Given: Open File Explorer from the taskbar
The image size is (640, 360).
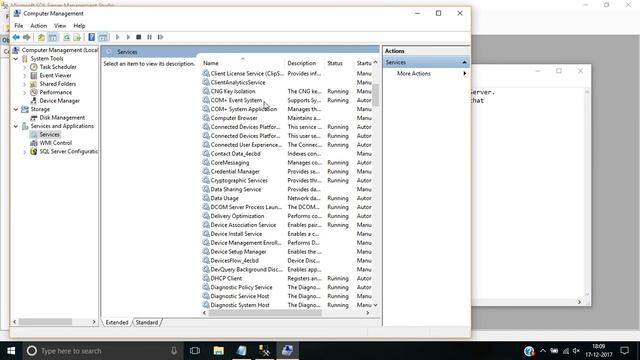Looking at the screenshot, I should [219, 351].
